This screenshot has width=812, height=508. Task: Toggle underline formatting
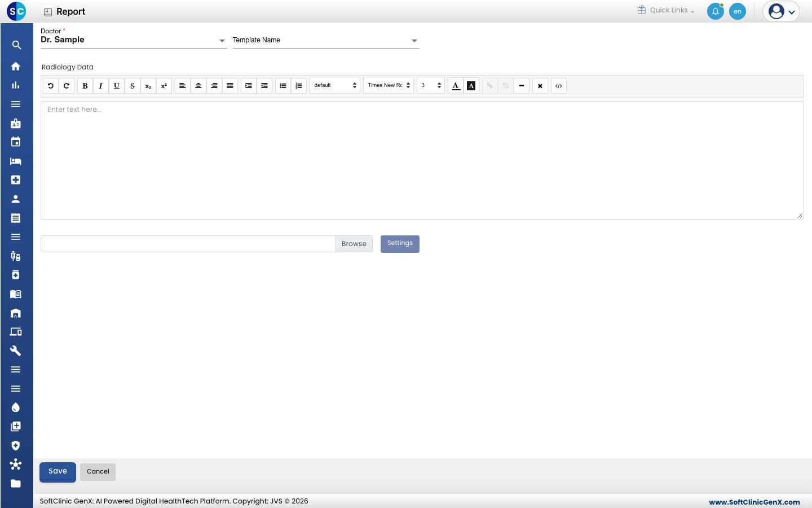pos(117,86)
